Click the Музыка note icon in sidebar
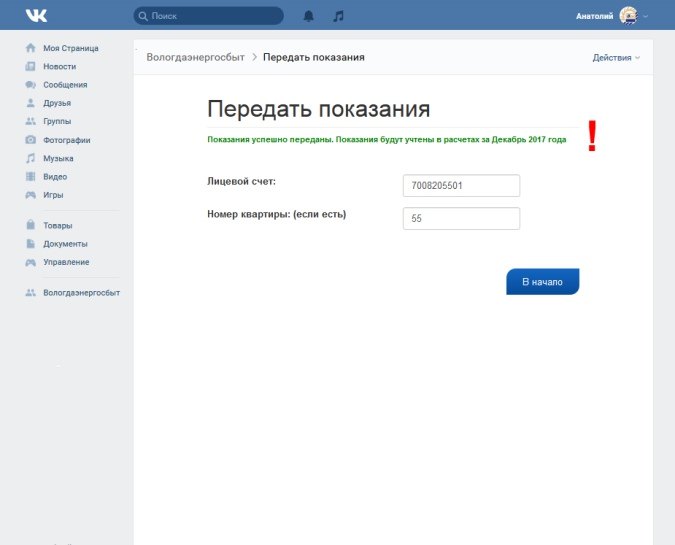The height and width of the screenshot is (545, 675). tap(31, 158)
